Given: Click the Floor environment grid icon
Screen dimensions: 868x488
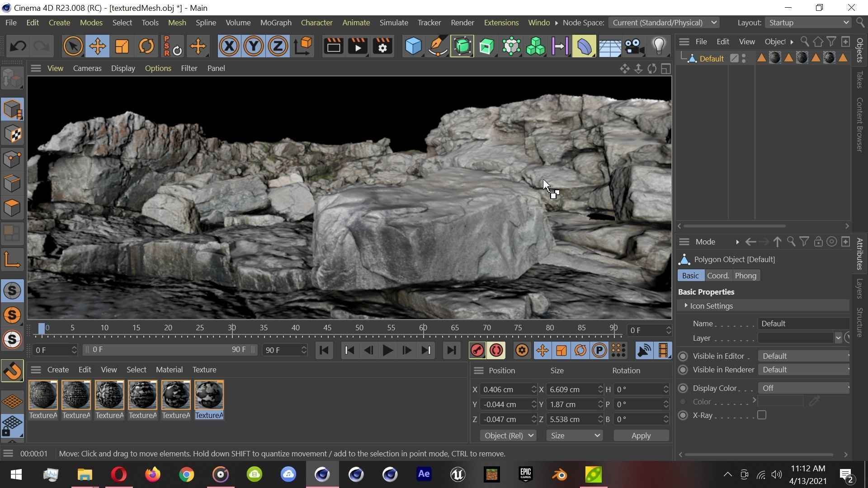Looking at the screenshot, I should coord(609,46).
